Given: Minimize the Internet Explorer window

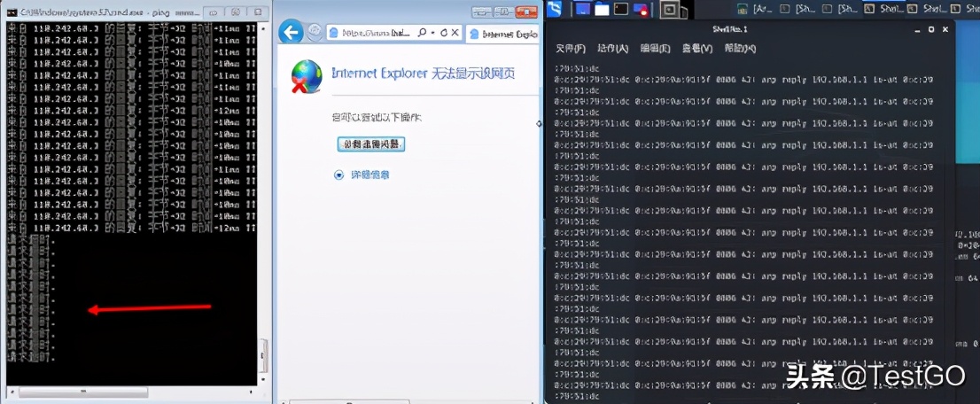Looking at the screenshot, I should [480, 12].
